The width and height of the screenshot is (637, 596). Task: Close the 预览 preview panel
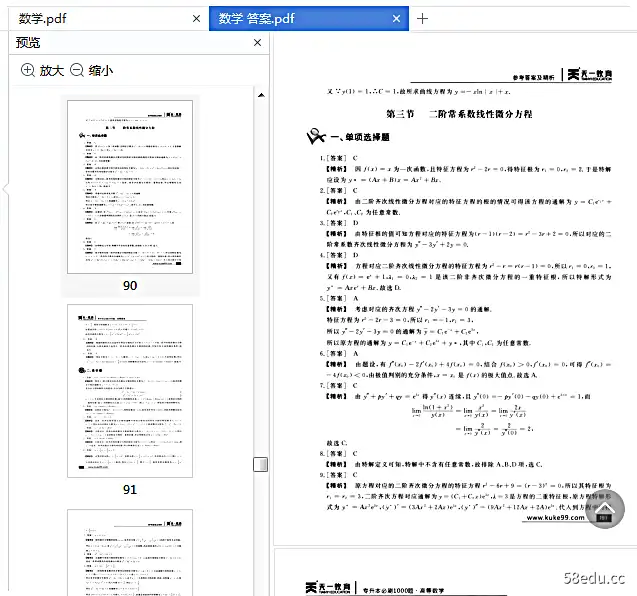258,42
